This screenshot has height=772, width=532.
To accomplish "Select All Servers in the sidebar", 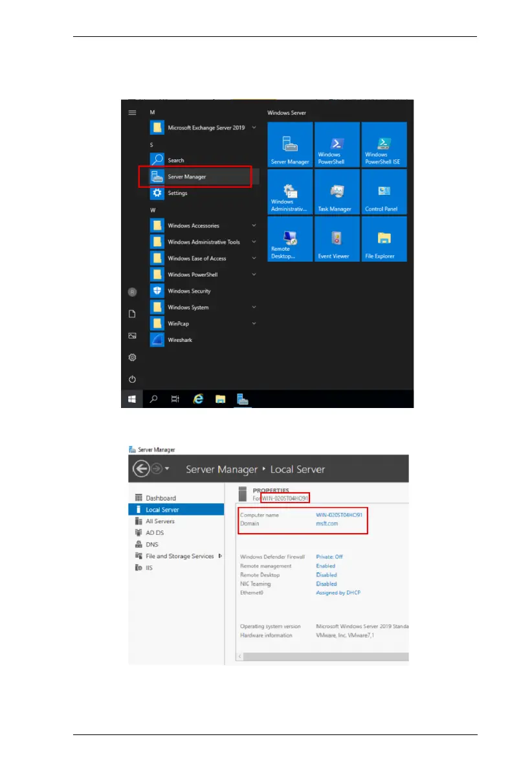I will [176, 521].
